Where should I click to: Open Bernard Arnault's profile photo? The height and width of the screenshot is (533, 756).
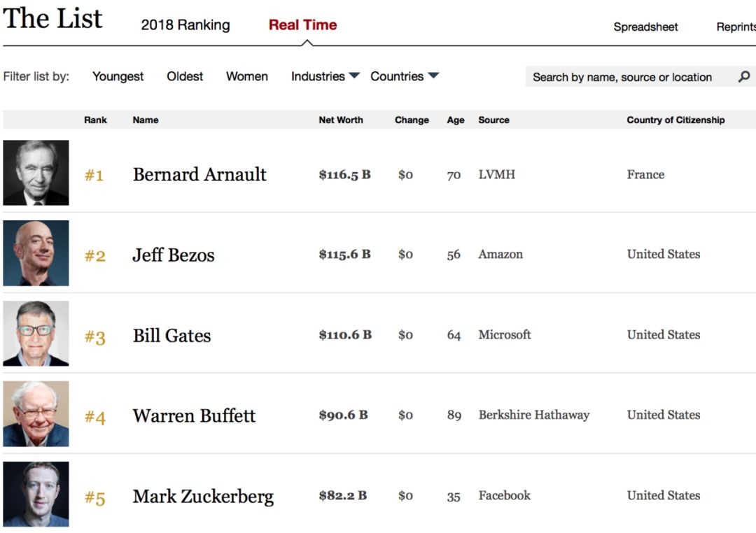pos(36,173)
